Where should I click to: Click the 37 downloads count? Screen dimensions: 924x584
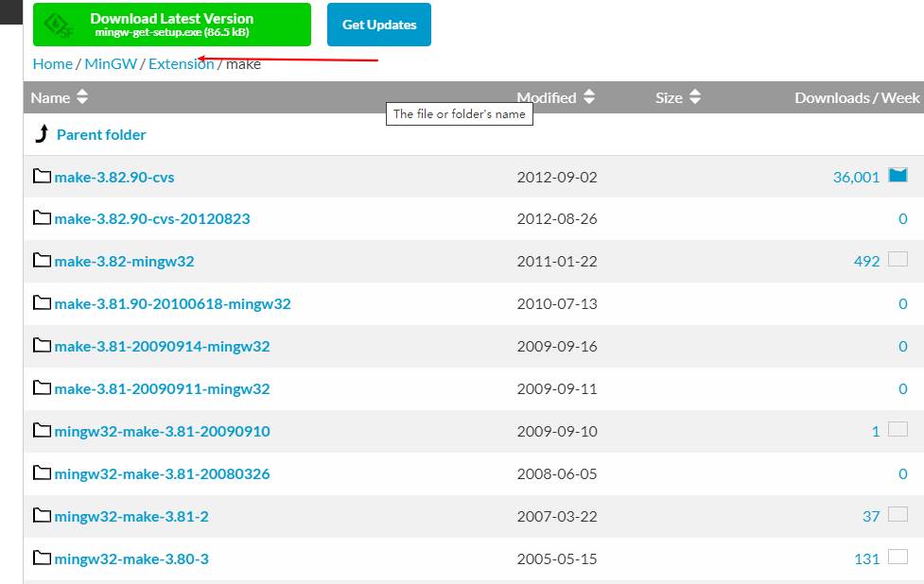871,516
